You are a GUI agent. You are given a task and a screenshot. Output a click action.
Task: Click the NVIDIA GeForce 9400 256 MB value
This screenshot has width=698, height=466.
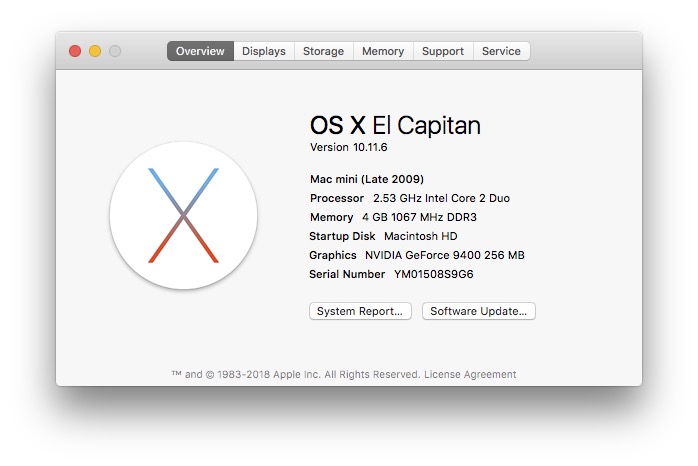tap(445, 255)
